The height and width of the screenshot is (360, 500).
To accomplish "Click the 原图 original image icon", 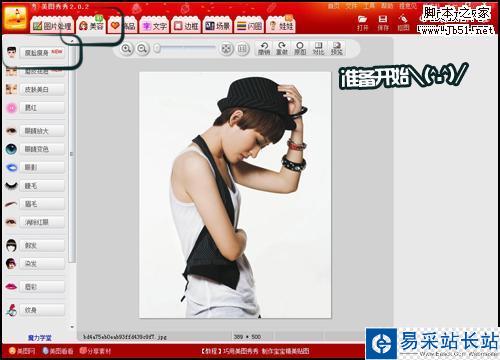I will pyautogui.click(x=300, y=49).
